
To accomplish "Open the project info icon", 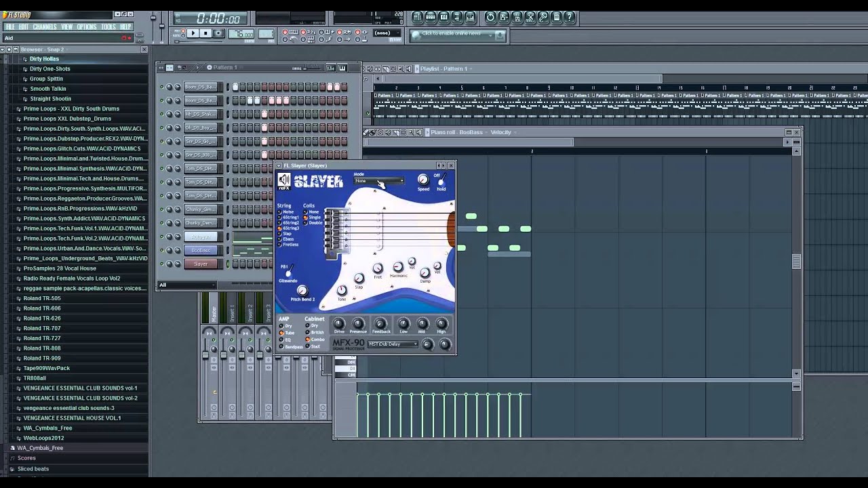I will (557, 17).
